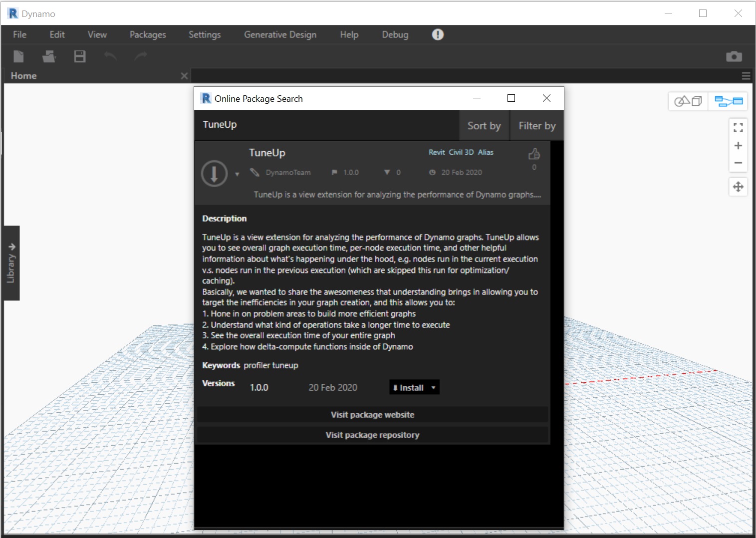The width and height of the screenshot is (756, 538).
Task: Switch to 3D background geometry preview navigation
Action: (688, 101)
